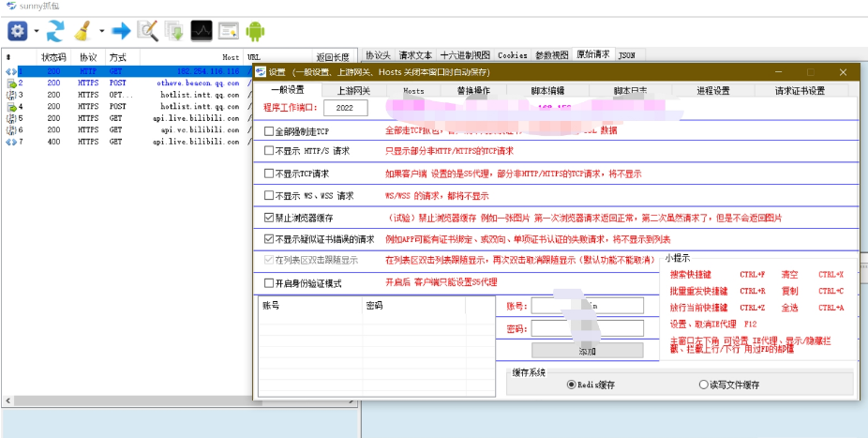
Task: Switch to the 参数视图 tab
Action: click(551, 55)
